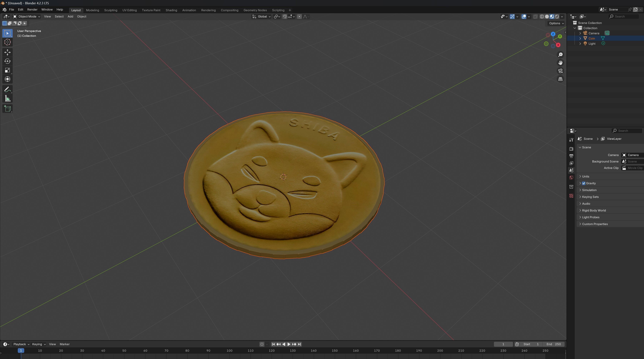
Task: Switch to Solid viewport shading
Action: coord(547,16)
